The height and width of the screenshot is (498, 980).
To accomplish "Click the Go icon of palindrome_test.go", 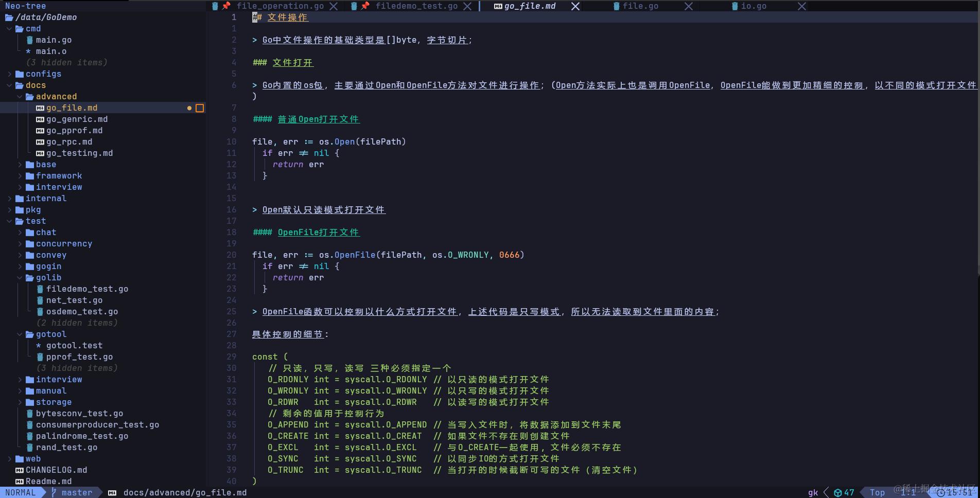I will point(30,436).
